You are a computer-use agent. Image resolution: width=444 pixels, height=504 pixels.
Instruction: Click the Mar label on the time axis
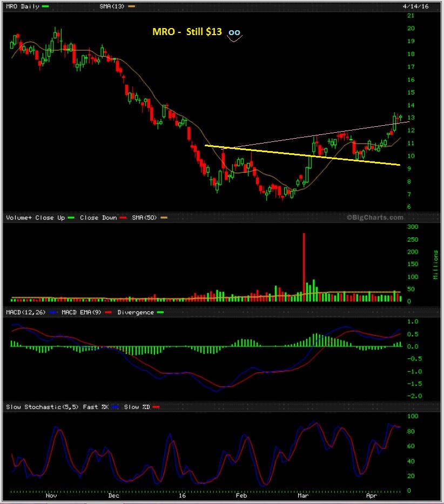(x=303, y=495)
